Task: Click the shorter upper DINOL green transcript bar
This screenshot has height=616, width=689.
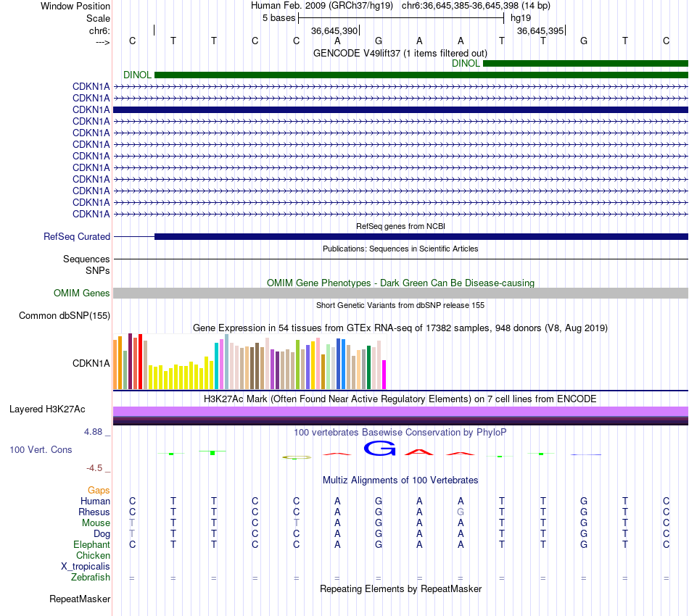Action: coord(585,64)
